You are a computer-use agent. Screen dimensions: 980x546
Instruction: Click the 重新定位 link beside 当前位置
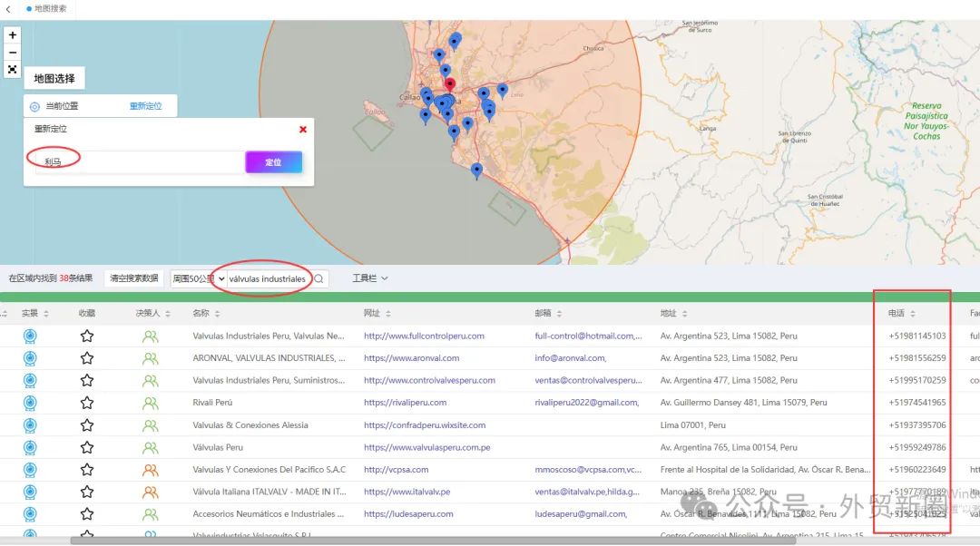tap(145, 106)
